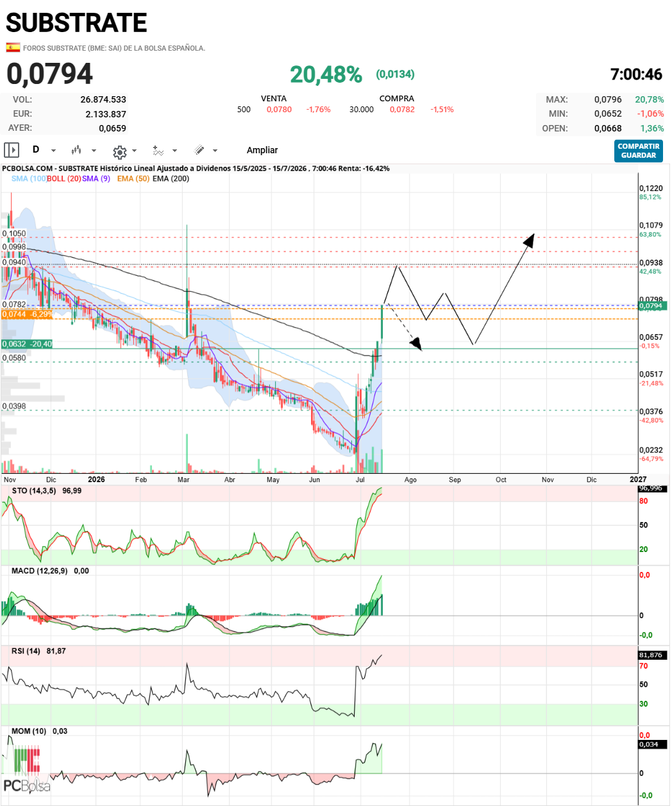Expand the chart type dropdown arrow
The width and height of the screenshot is (672, 806).
click(94, 151)
